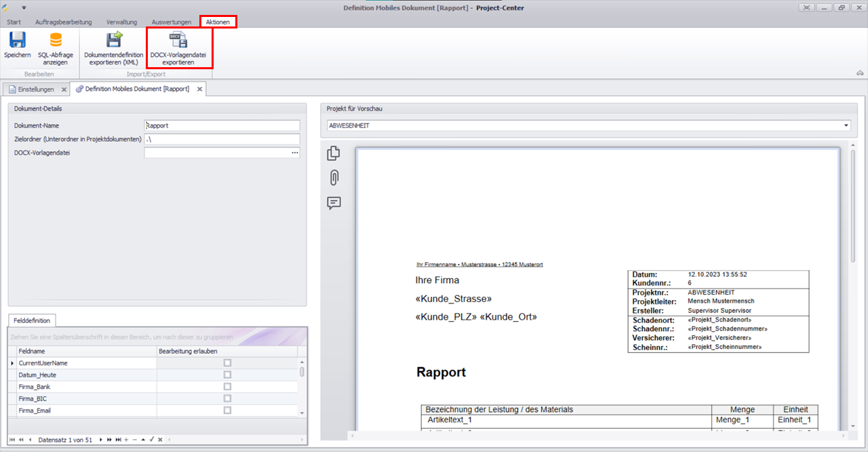
Task: Expand the Projekt für Vorschau dropdown
Action: pyautogui.click(x=846, y=126)
